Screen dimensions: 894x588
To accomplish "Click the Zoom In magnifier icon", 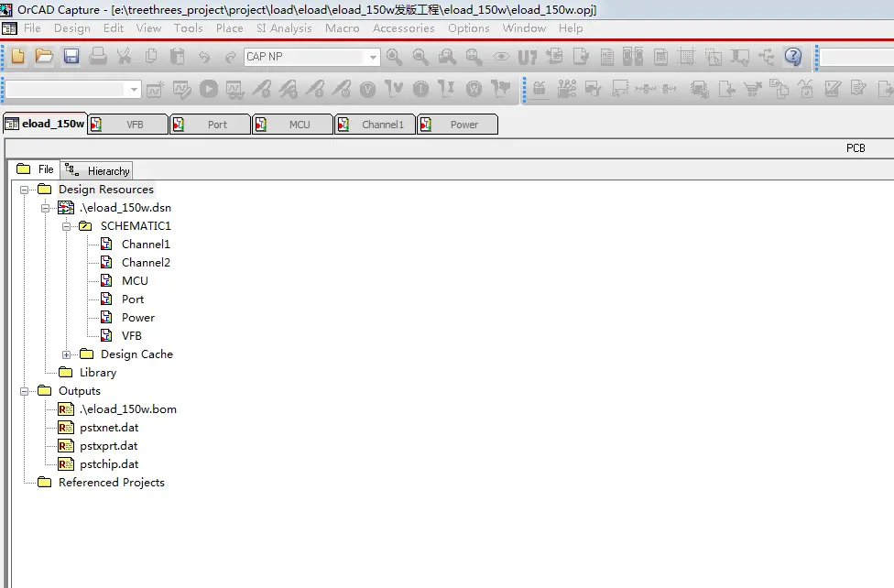I will [x=394, y=57].
